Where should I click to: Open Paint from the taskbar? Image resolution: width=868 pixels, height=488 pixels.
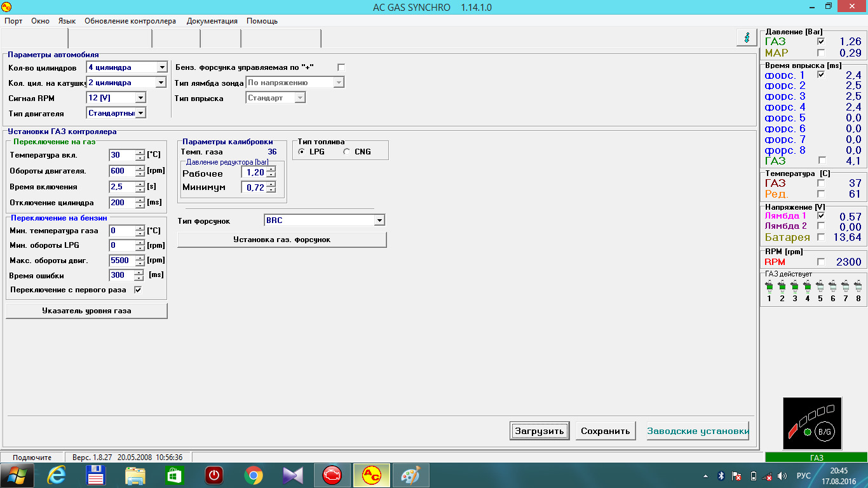[410, 475]
